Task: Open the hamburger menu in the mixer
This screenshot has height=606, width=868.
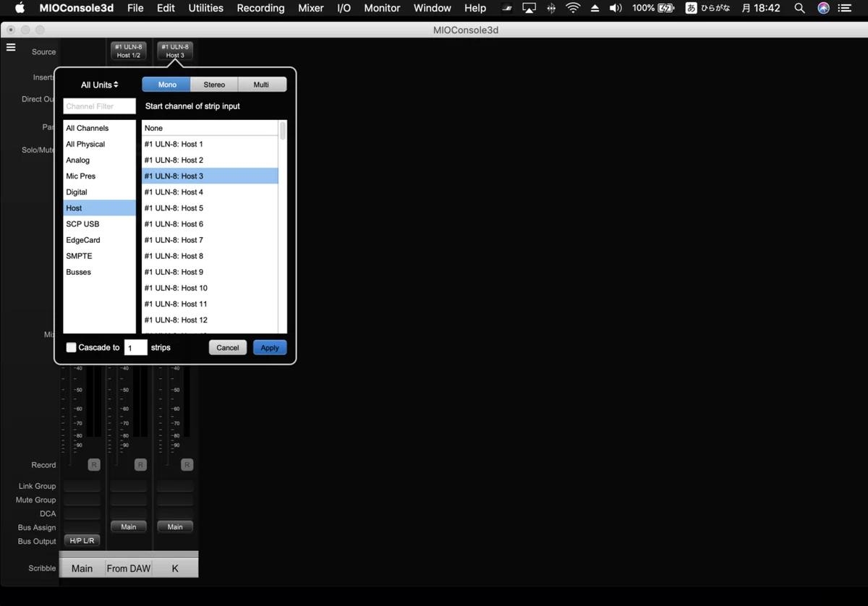Action: click(x=11, y=47)
